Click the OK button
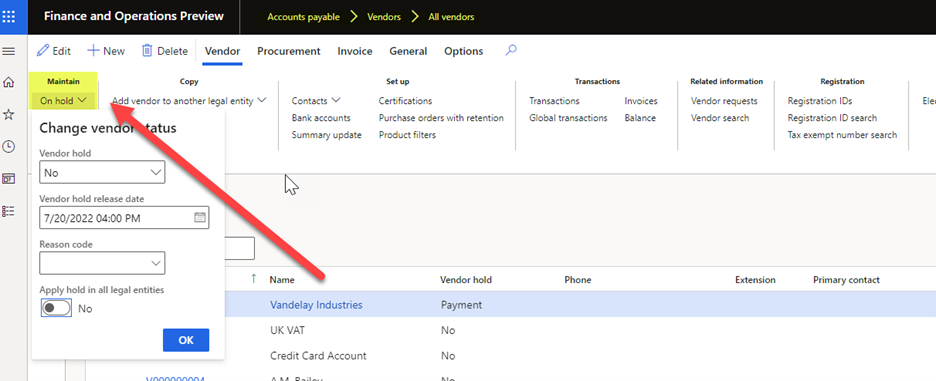The height and width of the screenshot is (381, 936). coord(186,340)
